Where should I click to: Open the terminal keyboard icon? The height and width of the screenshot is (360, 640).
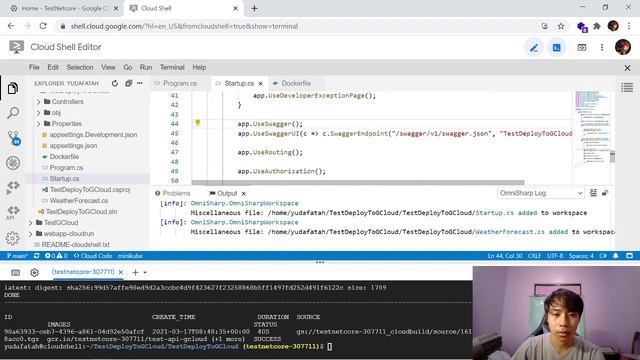click(16, 272)
